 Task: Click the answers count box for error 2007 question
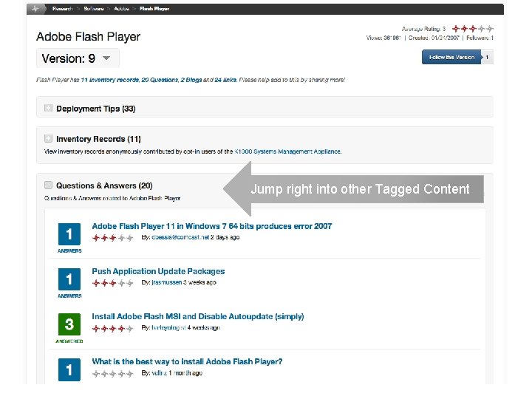coord(69,234)
